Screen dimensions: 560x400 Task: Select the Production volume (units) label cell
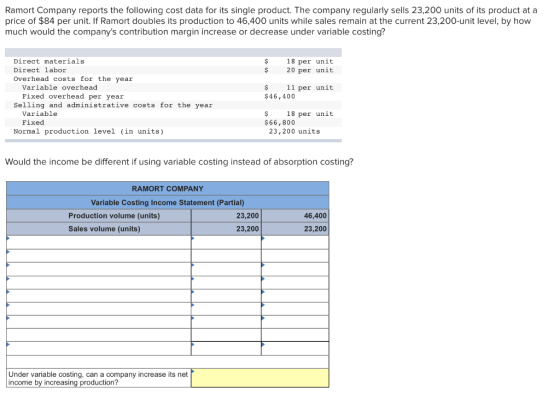[x=99, y=216]
